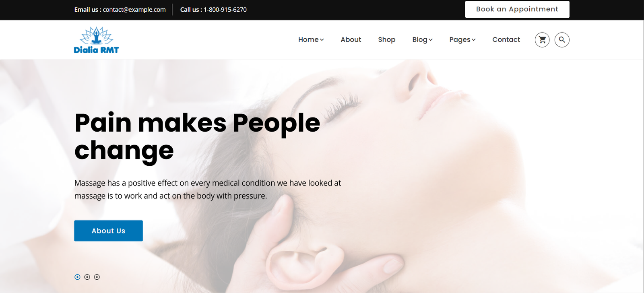This screenshot has width=644, height=293.
Task: Open the shopping cart icon
Action: [x=542, y=40]
